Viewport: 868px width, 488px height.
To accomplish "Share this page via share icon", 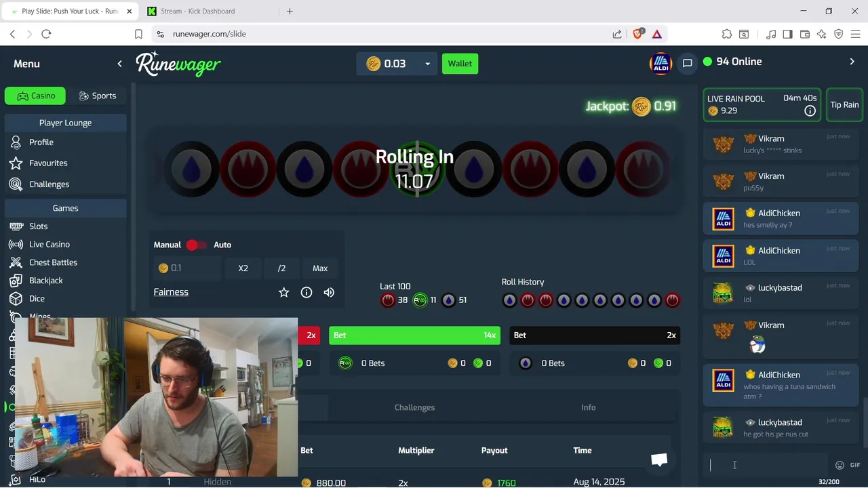I will pos(617,34).
